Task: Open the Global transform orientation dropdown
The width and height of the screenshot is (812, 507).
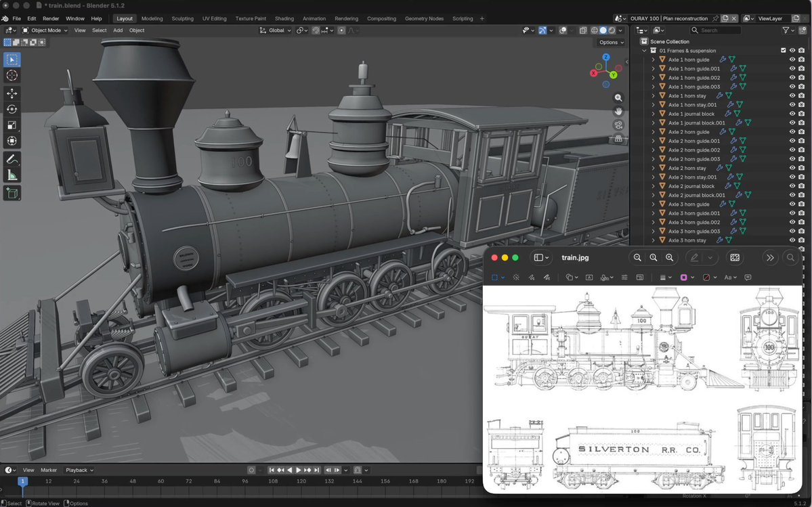Action: coord(276,30)
